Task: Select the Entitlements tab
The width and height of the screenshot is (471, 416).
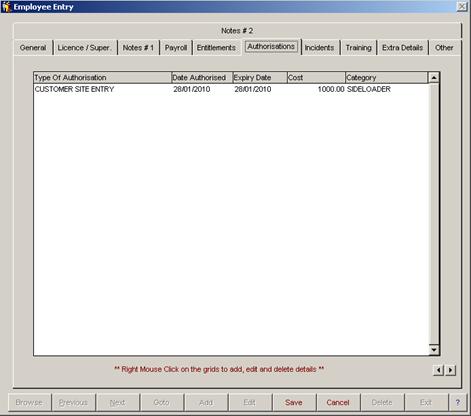Action: 216,48
